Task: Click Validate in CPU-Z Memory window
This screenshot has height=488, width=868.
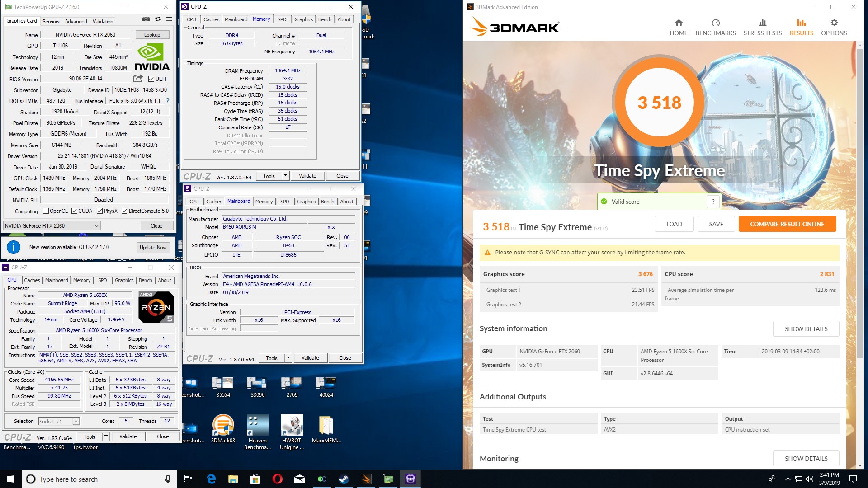Action: point(307,176)
